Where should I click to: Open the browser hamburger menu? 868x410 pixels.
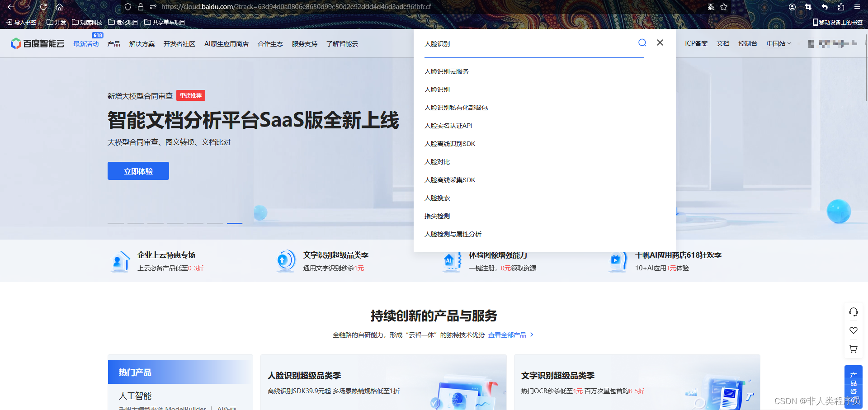point(857,7)
